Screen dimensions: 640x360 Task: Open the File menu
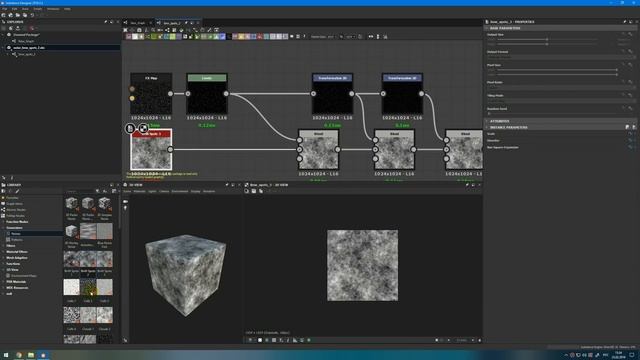tap(4, 9)
